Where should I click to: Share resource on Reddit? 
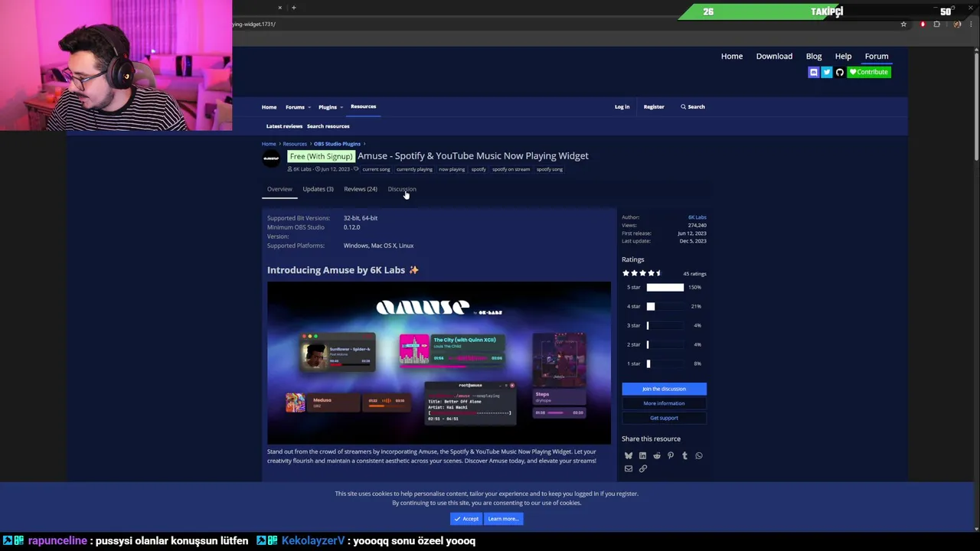point(656,455)
